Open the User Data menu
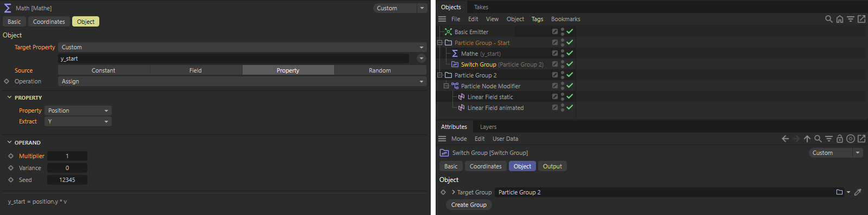Viewport: 868px width, 215px height. pyautogui.click(x=505, y=139)
